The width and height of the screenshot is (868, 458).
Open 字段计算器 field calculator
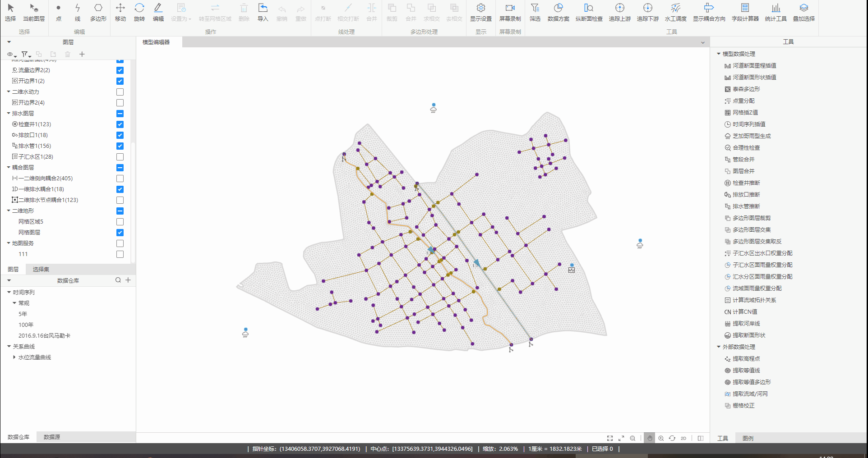pos(745,13)
